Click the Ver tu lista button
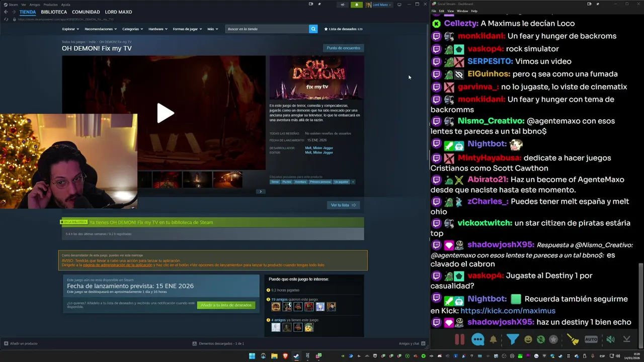The height and width of the screenshot is (362, 644). tap(343, 205)
